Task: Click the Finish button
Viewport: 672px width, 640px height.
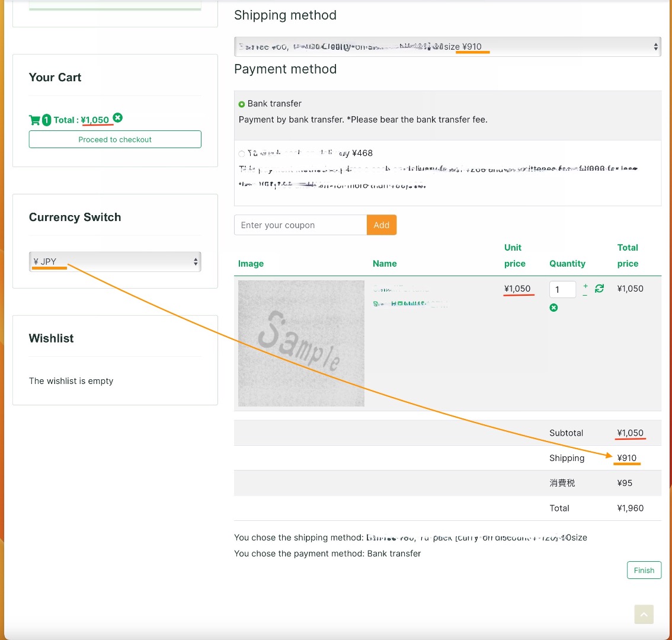Action: click(644, 570)
